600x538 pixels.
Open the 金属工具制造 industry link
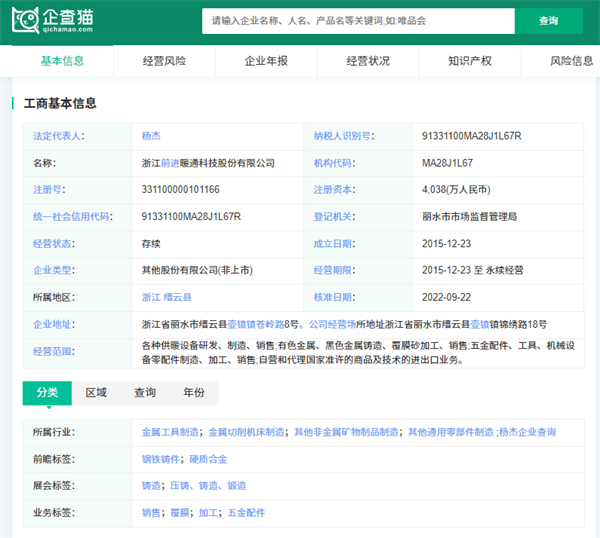tap(171, 432)
